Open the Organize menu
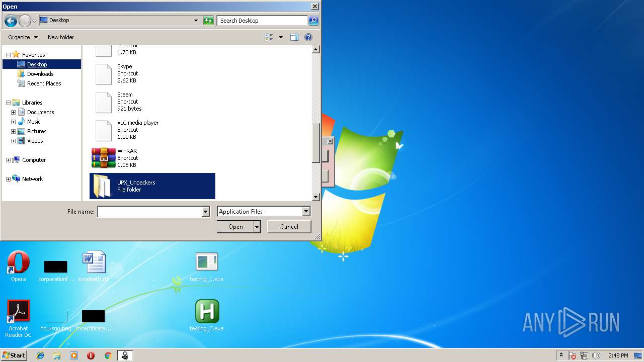 (23, 37)
